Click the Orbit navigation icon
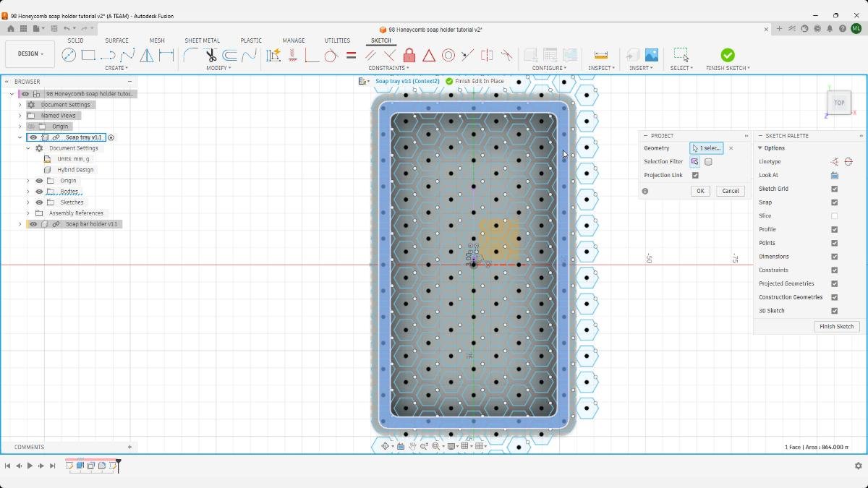 click(386, 447)
